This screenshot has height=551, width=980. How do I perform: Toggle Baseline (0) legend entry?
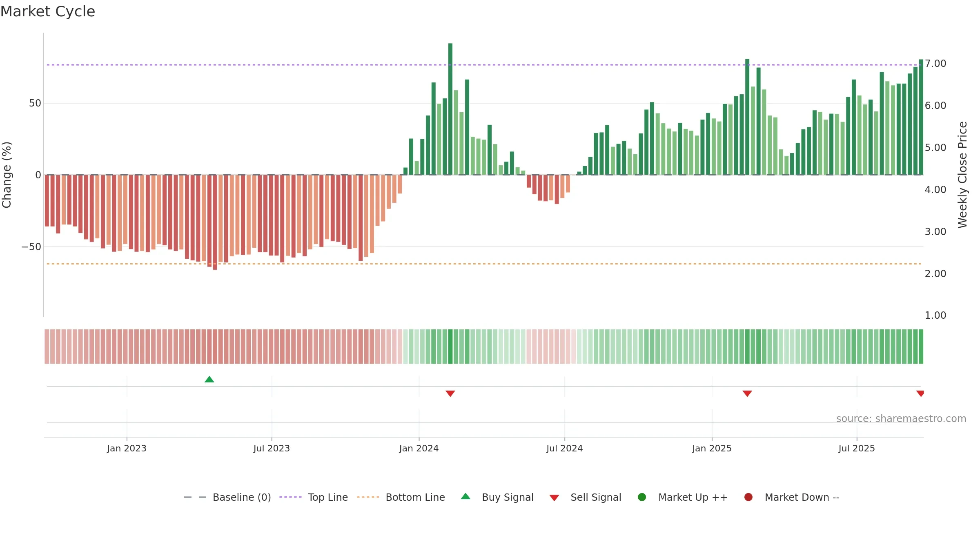227,497
